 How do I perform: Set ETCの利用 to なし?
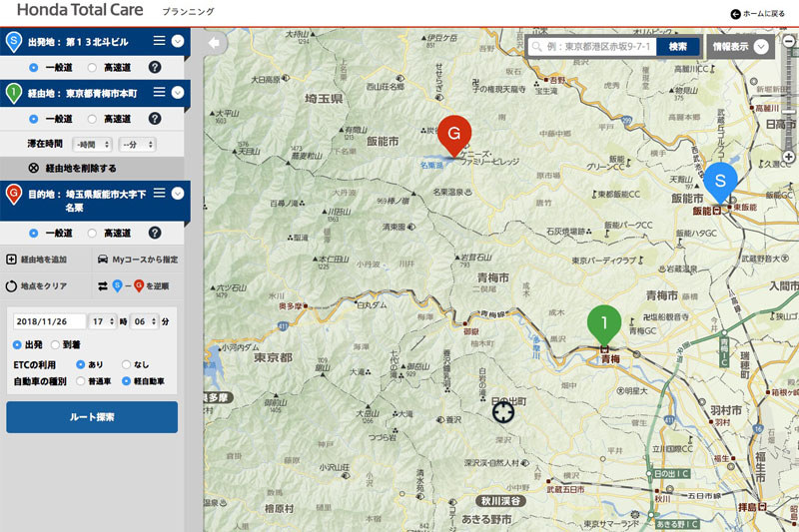[127, 364]
